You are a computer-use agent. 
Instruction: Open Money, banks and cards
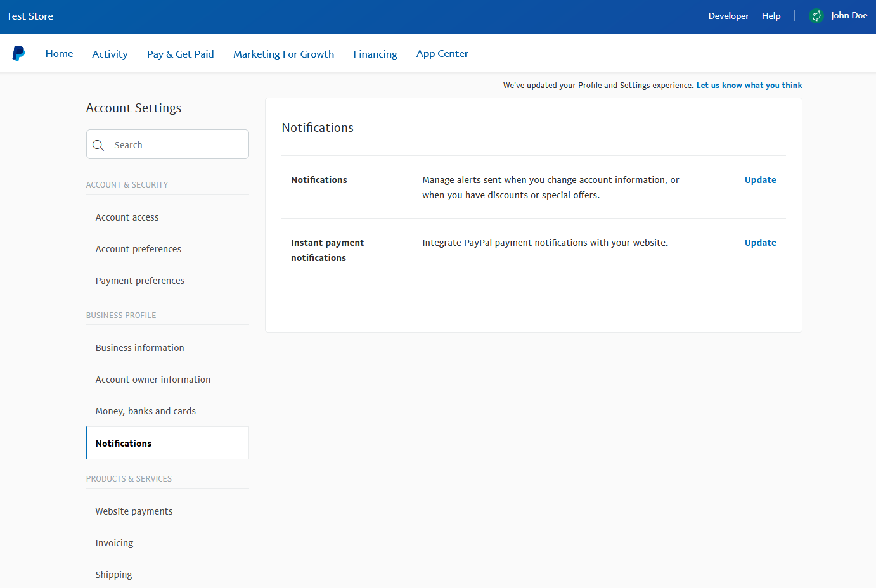145,411
